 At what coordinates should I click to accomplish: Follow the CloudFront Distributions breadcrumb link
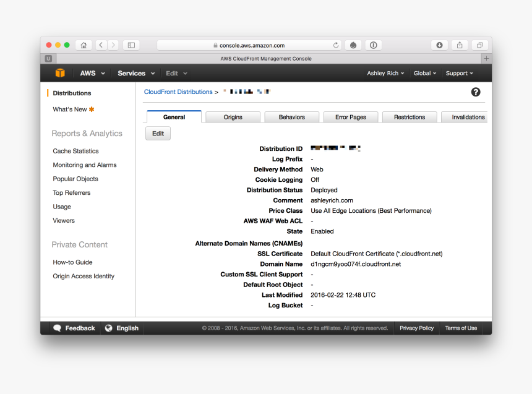click(x=178, y=92)
